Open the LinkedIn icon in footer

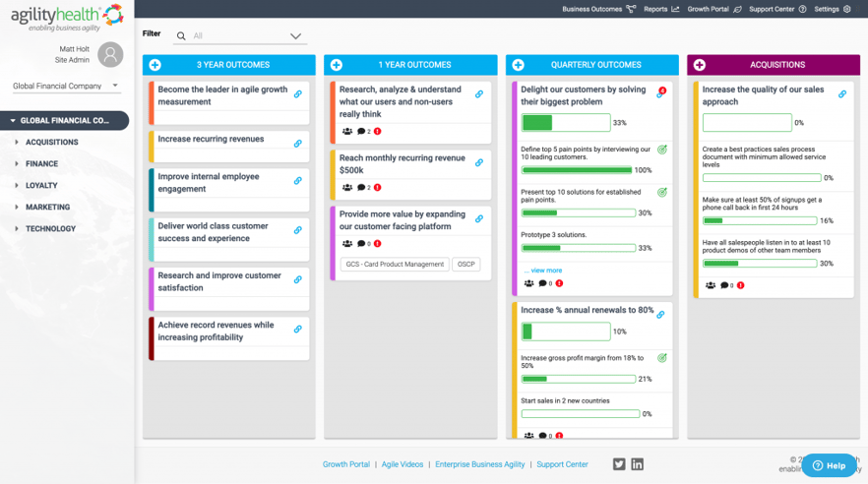point(637,464)
